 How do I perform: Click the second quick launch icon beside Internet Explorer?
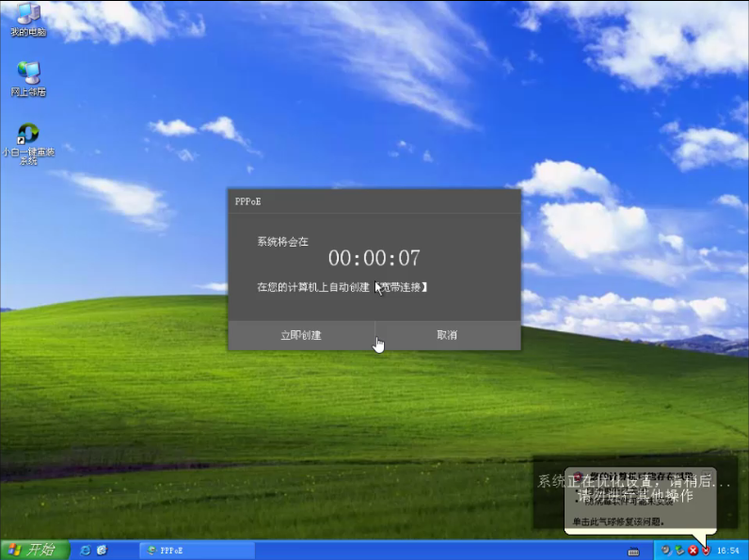coord(102,550)
